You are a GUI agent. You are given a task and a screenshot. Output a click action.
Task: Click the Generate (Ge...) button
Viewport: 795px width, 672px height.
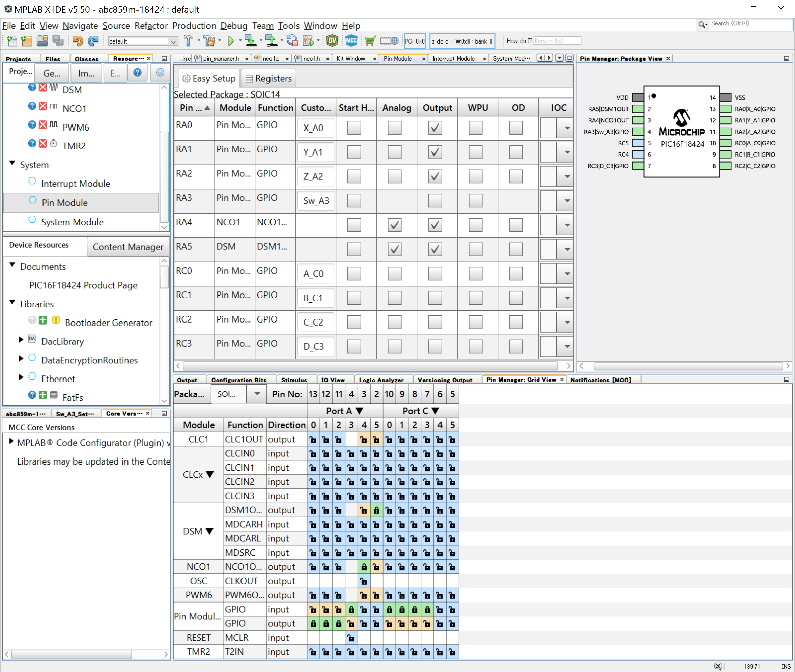52,73
